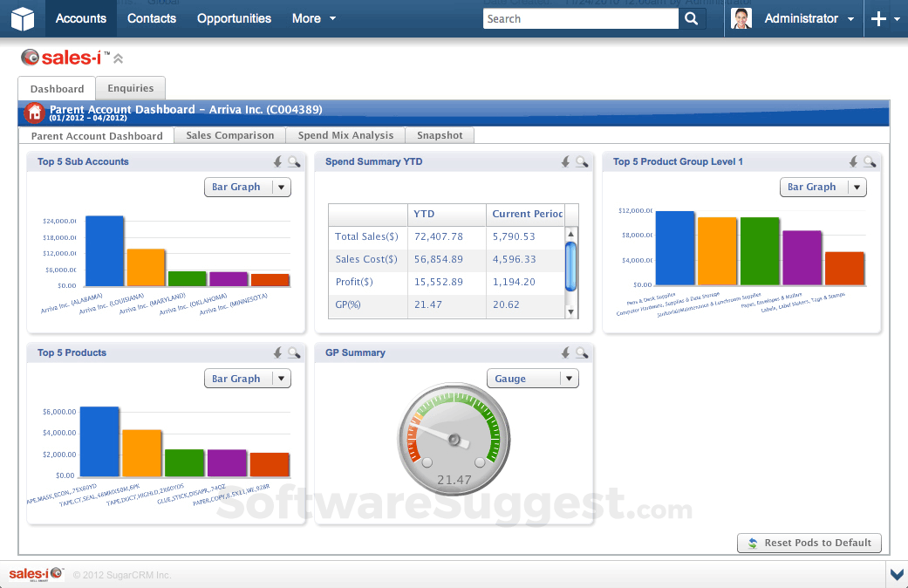908x588 pixels.
Task: Click Reset Pods to Default button
Action: [x=809, y=543]
